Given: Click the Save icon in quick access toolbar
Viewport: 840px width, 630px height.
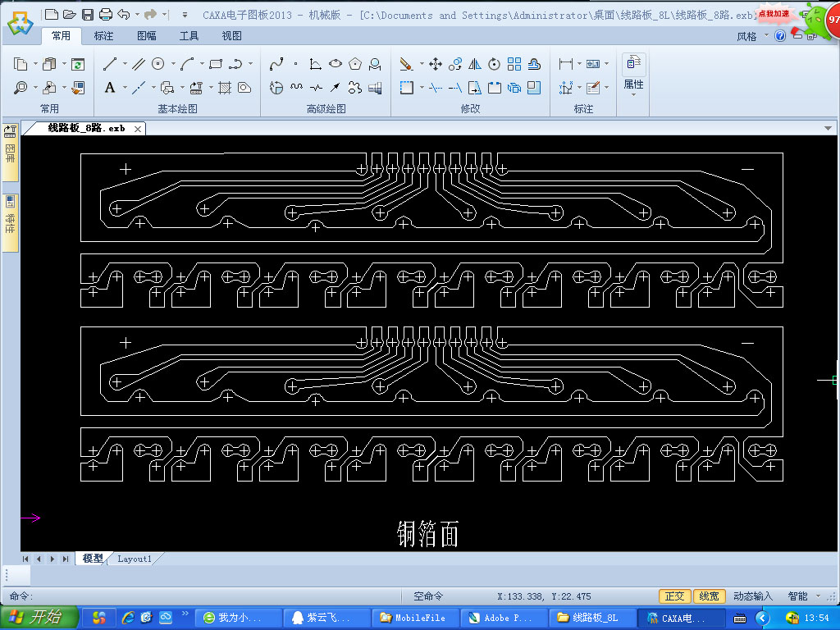Looking at the screenshot, I should (x=88, y=14).
